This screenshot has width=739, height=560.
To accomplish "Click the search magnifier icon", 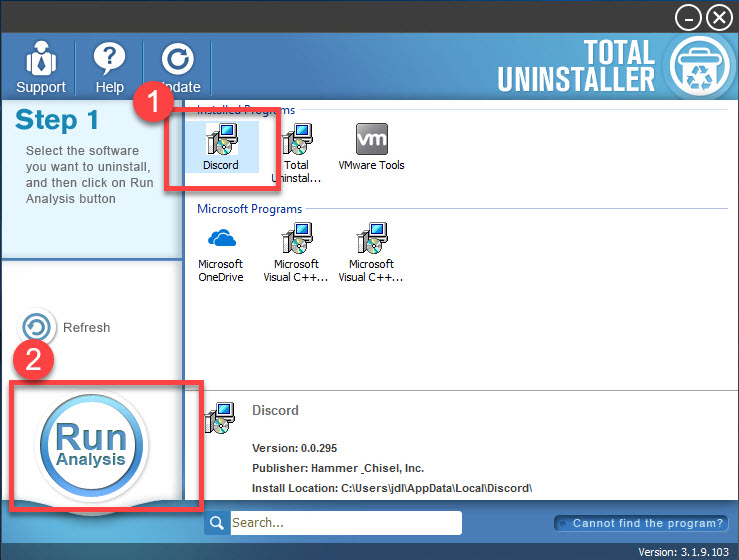I will (217, 523).
